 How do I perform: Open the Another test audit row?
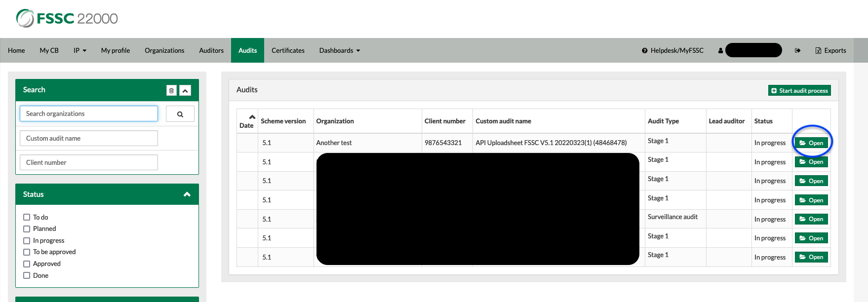tap(811, 143)
